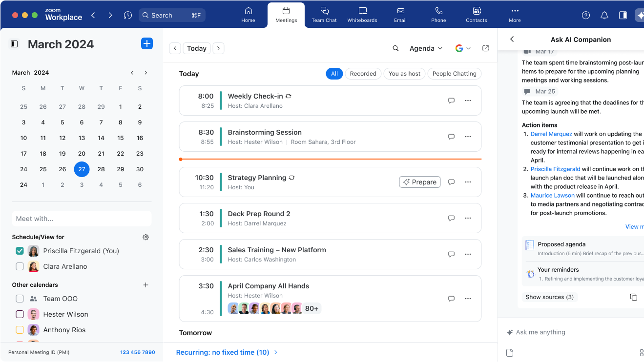The height and width of the screenshot is (362, 644).
Task: Copy the AI Companion response
Action: pyautogui.click(x=633, y=297)
